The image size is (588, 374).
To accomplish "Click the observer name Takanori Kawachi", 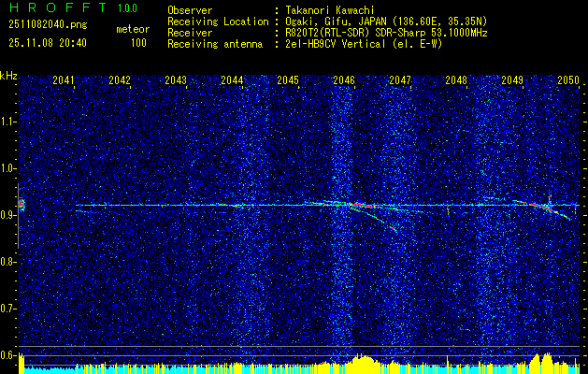I will tap(330, 10).
